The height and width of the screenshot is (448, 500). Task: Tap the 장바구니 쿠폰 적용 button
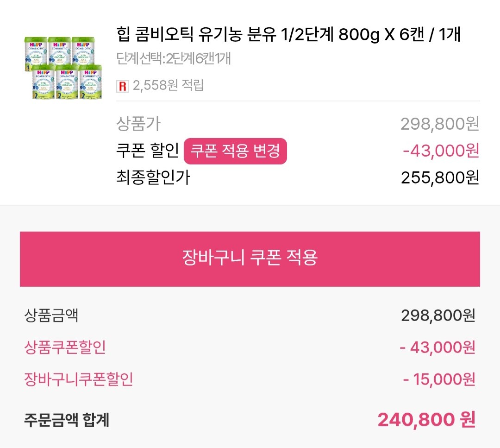(250, 258)
